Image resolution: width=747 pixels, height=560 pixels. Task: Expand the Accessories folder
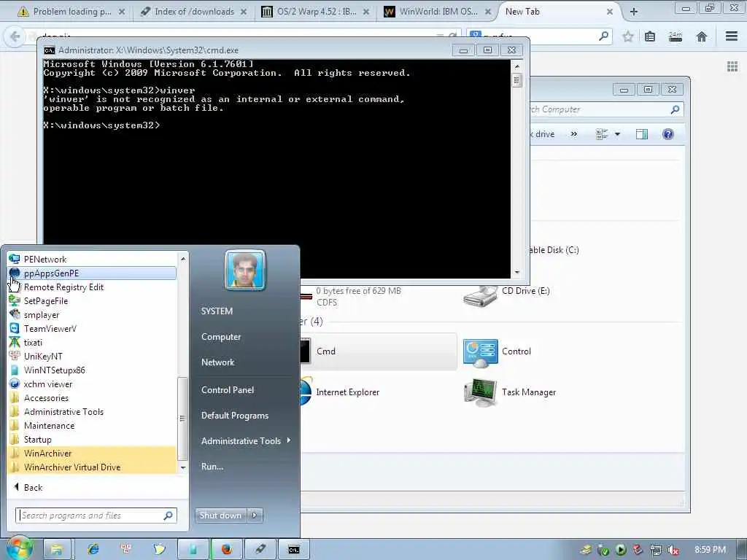pos(91,397)
